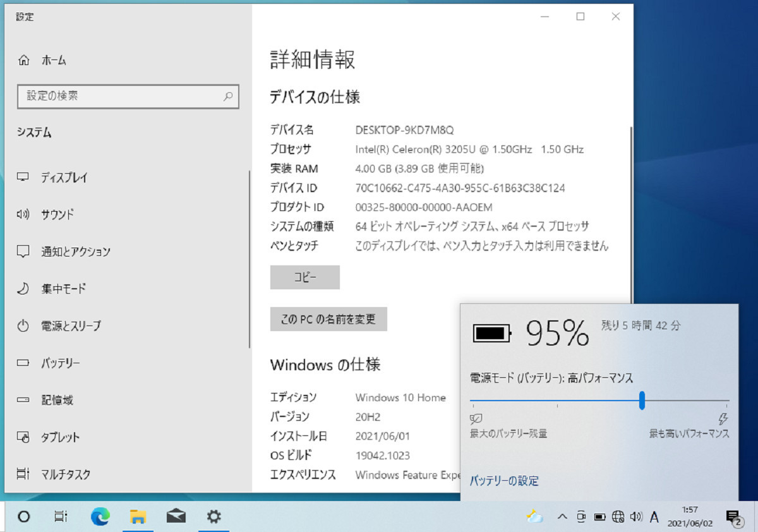Click the 最も高いパフォーマンス lightning icon
Image resolution: width=758 pixels, height=532 pixels.
pos(723,419)
